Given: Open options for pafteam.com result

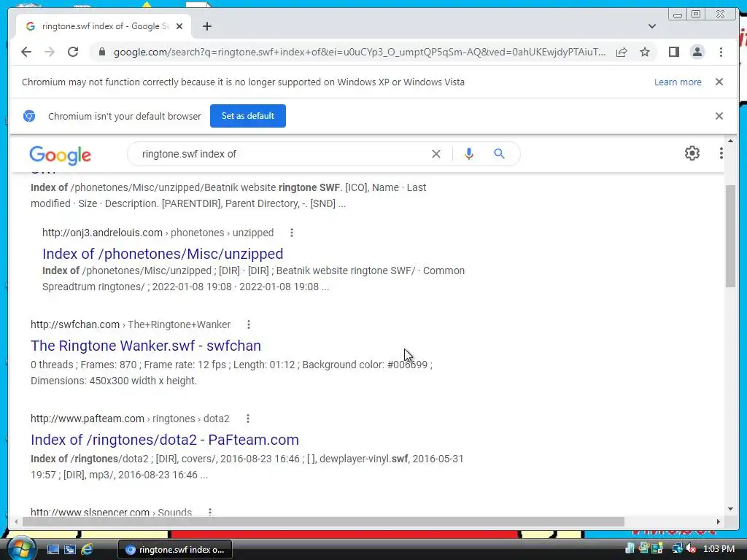Looking at the screenshot, I should click(248, 419).
